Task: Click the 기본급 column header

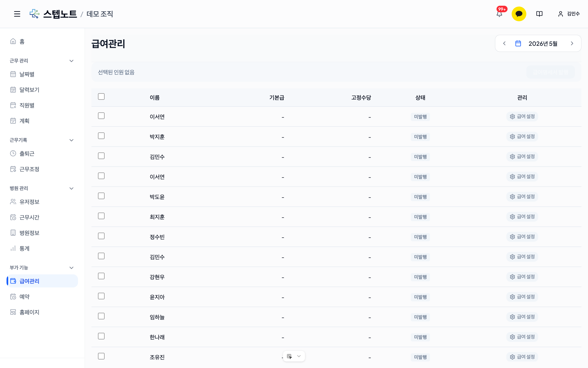Action: (x=277, y=98)
